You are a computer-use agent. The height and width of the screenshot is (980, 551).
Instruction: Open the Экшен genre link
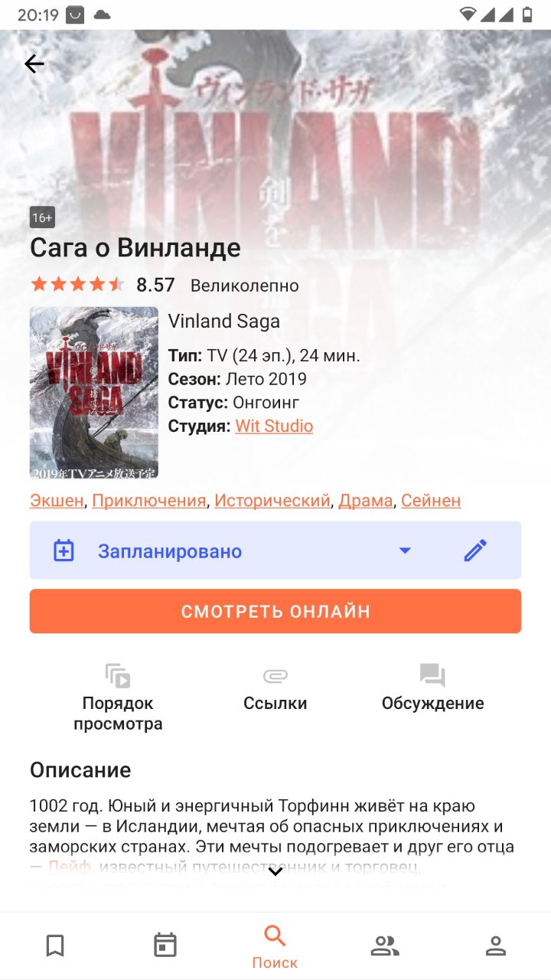coord(57,501)
